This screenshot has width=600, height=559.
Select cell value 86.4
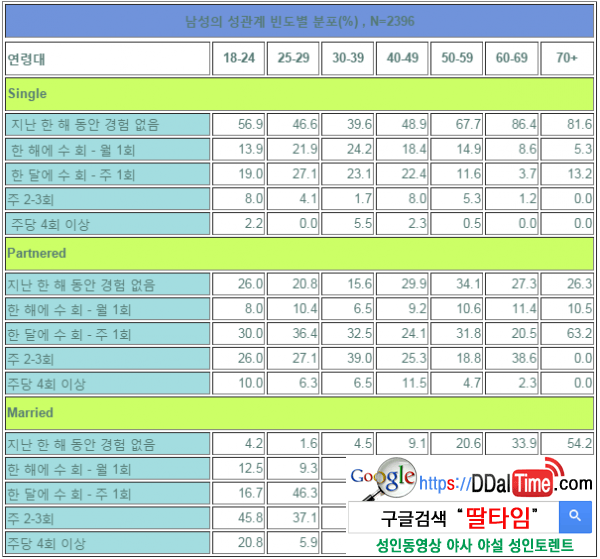pos(512,124)
